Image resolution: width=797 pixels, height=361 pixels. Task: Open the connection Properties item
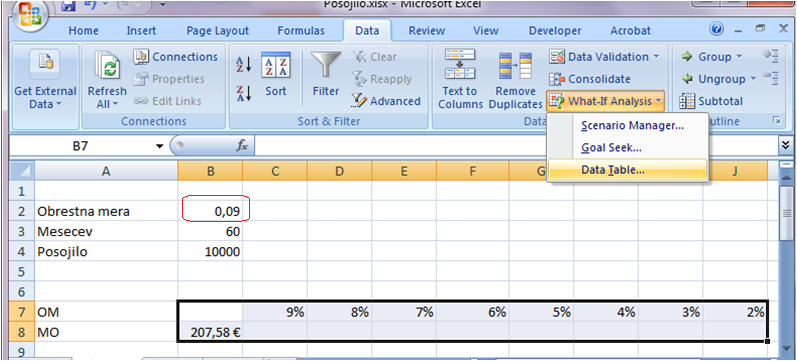169,79
